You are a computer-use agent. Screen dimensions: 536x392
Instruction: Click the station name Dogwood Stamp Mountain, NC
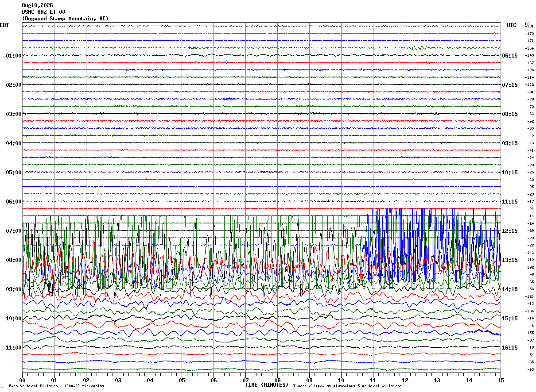point(65,19)
